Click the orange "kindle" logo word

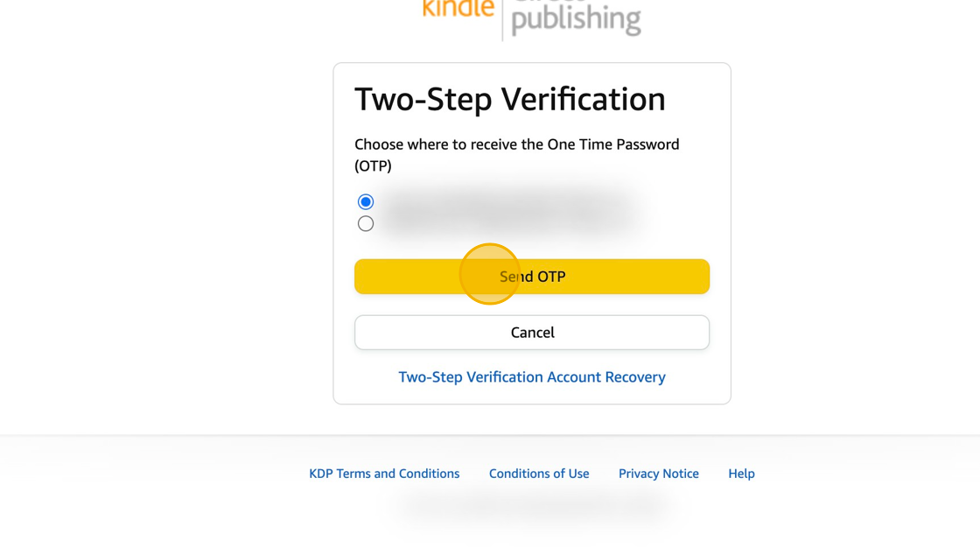tap(458, 9)
